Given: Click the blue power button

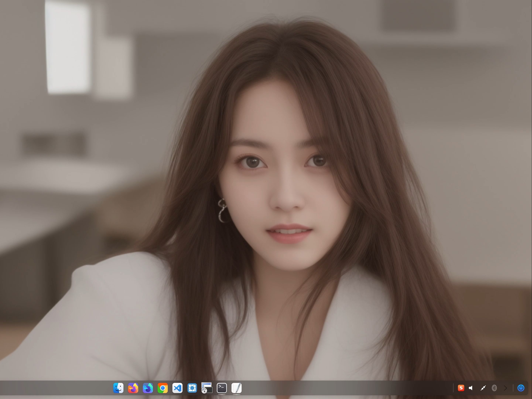Looking at the screenshot, I should [x=521, y=388].
